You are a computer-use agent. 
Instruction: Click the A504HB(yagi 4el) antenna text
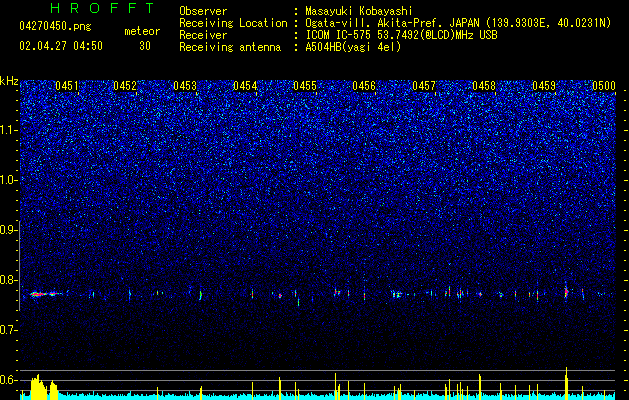pyautogui.click(x=353, y=47)
